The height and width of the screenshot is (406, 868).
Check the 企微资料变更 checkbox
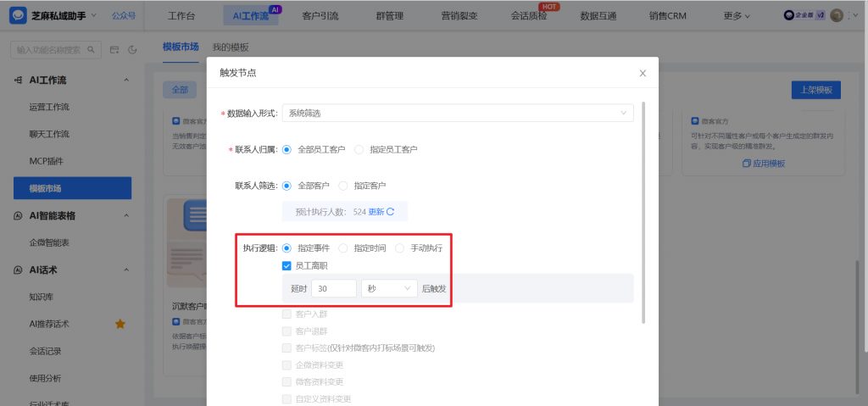[x=287, y=365]
